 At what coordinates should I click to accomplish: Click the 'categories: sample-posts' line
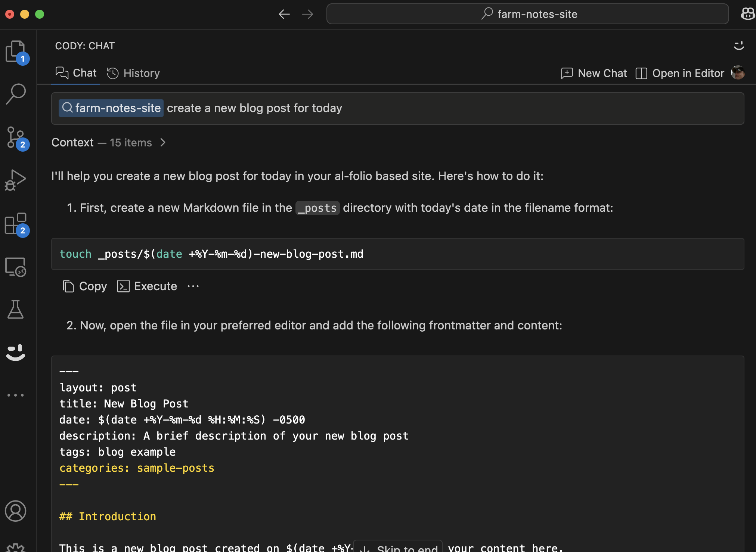click(x=137, y=468)
